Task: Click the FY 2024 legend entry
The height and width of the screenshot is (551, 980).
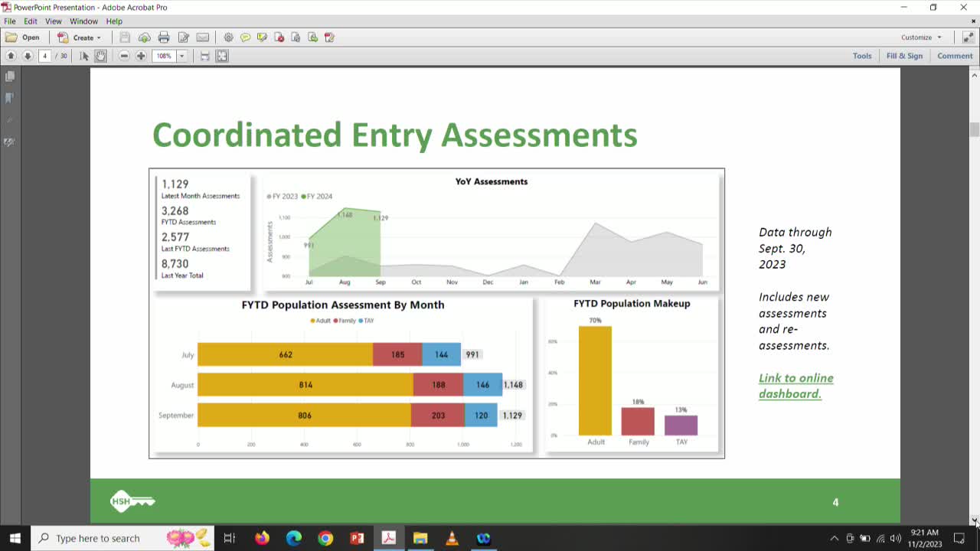Action: [317, 197]
